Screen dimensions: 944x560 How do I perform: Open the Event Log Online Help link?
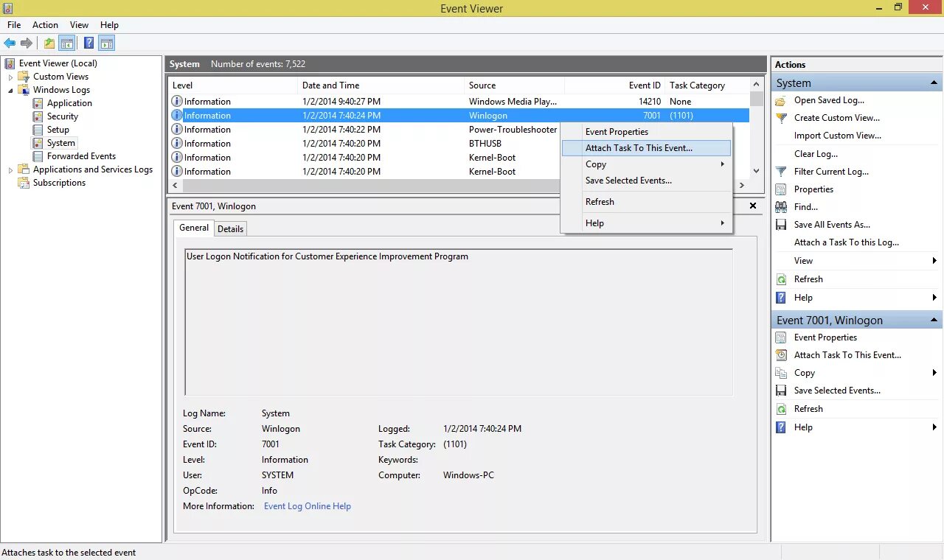308,506
